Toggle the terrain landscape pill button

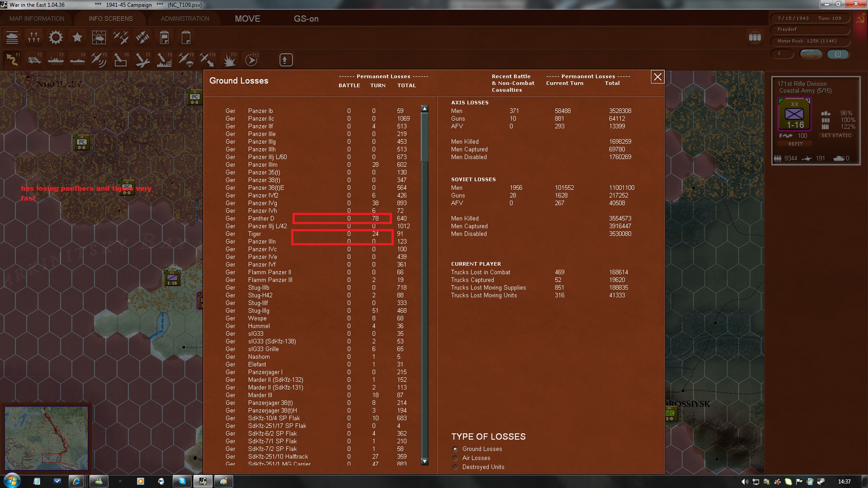pyautogui.click(x=811, y=54)
